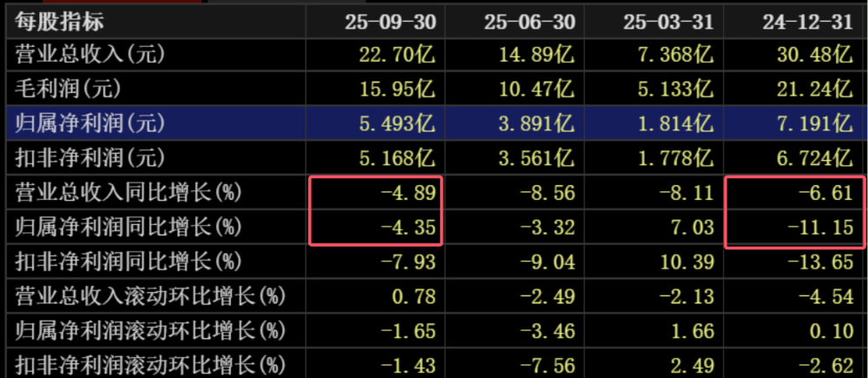The width and height of the screenshot is (868, 378).
Task: Select the 毛利润(元) row label
Action: [67, 89]
